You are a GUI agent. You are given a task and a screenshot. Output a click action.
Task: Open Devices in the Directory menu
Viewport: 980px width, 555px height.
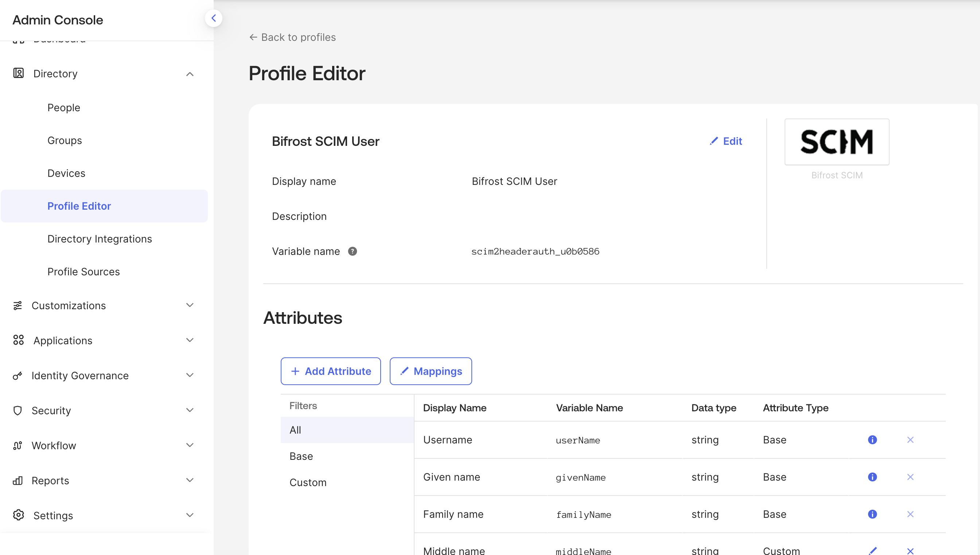coord(66,173)
